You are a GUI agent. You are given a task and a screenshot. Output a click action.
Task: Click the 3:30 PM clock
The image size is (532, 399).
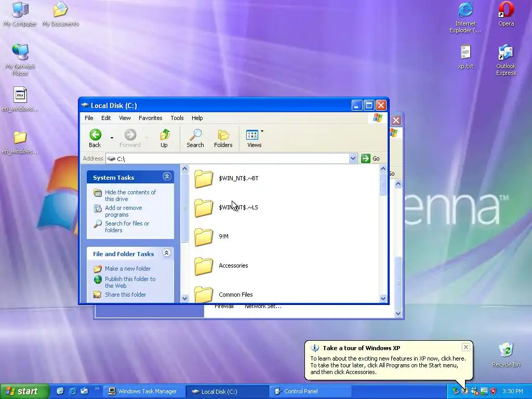pyautogui.click(x=513, y=391)
